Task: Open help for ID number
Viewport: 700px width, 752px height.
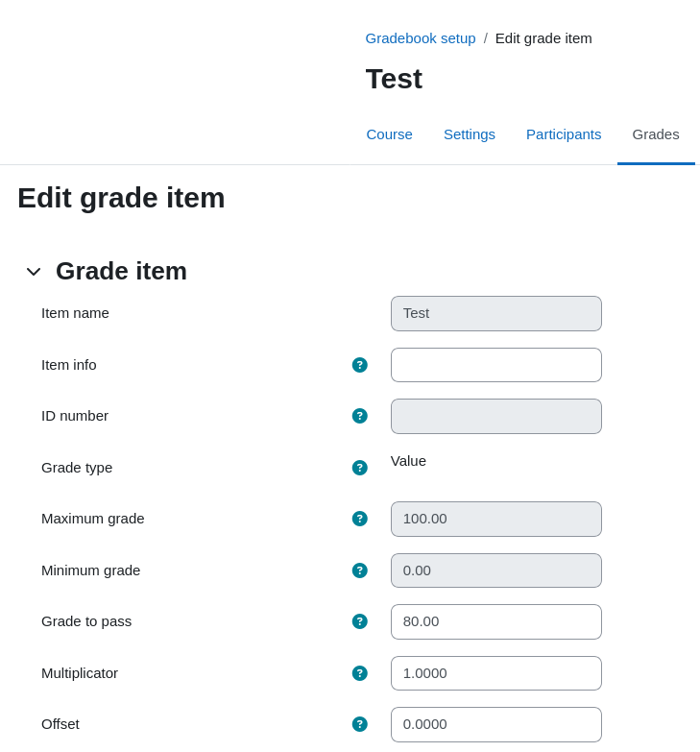Action: tap(359, 416)
